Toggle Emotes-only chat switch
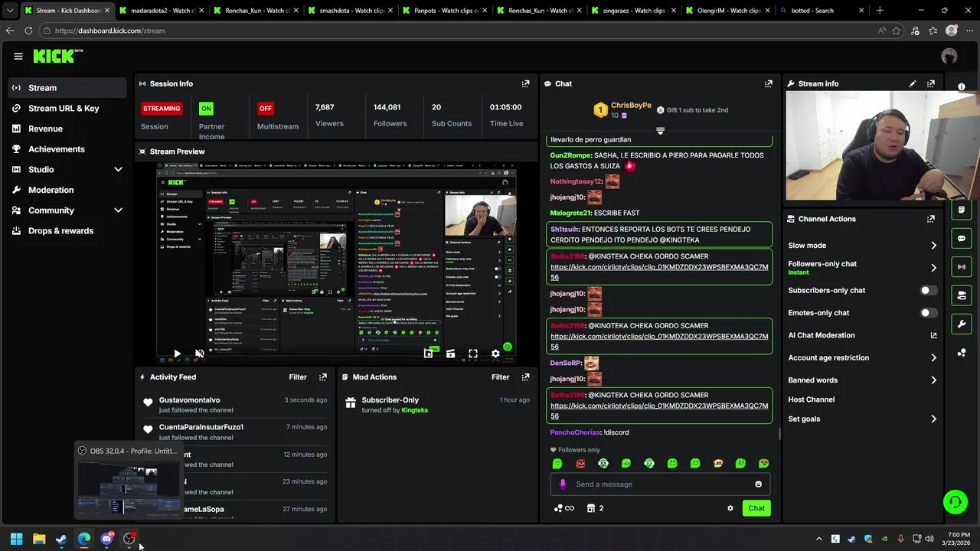Image resolution: width=980 pixels, height=551 pixels. (927, 313)
